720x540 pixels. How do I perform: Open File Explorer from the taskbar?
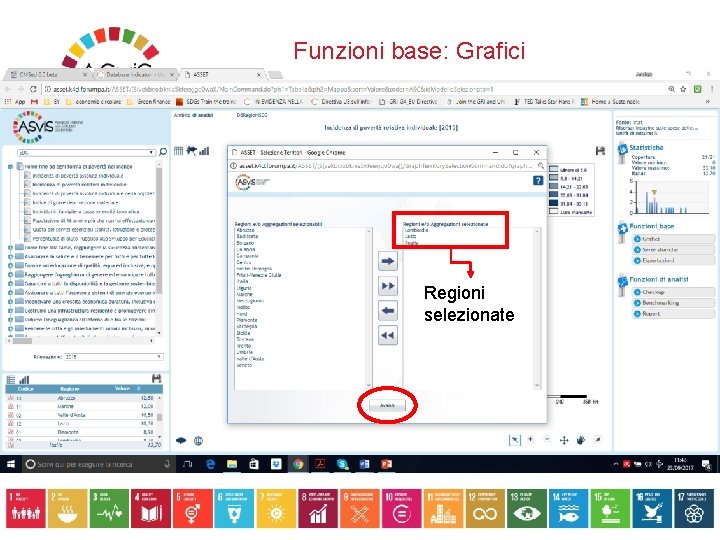pyautogui.click(x=232, y=464)
